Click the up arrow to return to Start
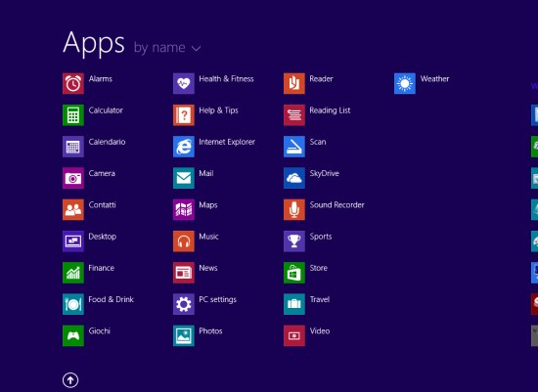 pyautogui.click(x=70, y=380)
